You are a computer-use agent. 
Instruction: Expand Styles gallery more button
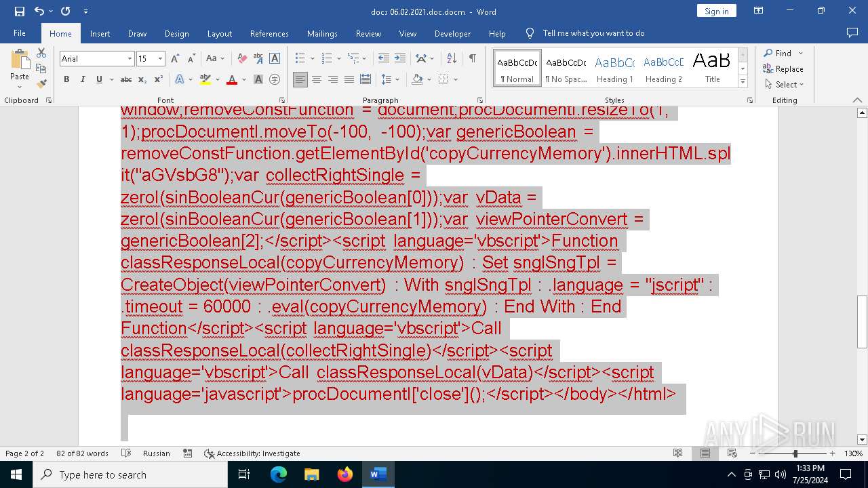click(x=743, y=82)
